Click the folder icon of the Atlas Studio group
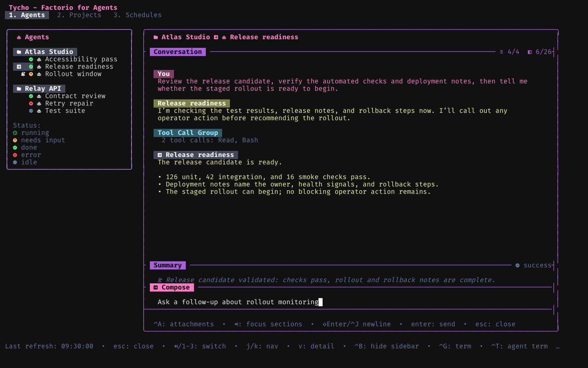The image size is (588, 368). [19, 52]
